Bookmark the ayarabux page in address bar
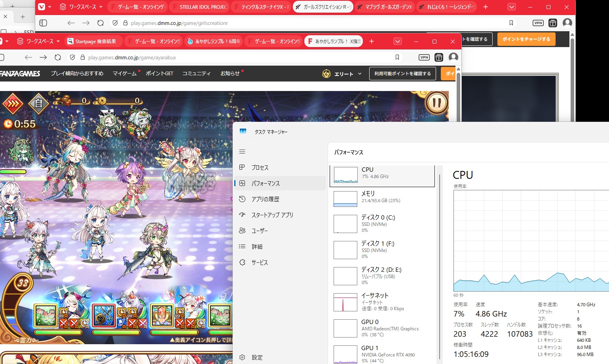This screenshot has height=364, width=609. (x=397, y=57)
